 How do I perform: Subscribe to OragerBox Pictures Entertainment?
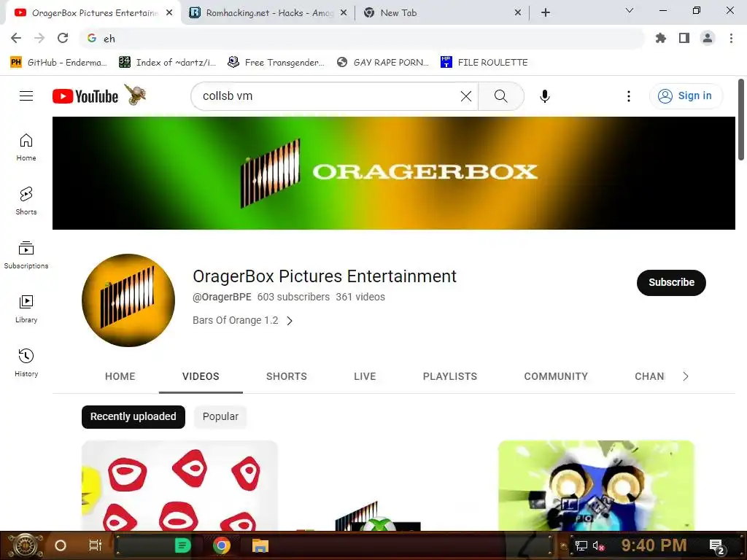pos(671,282)
